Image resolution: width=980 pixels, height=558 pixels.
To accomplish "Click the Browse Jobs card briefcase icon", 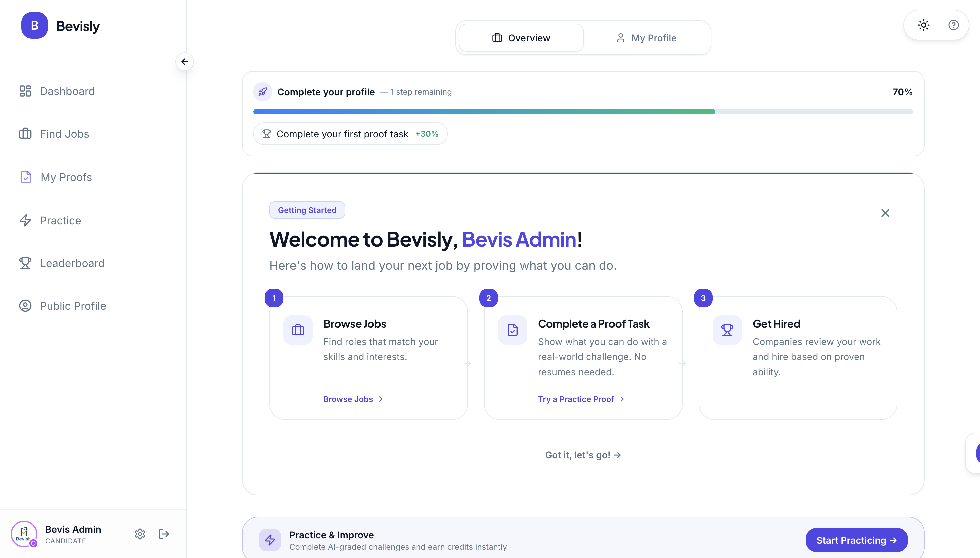I will (x=298, y=330).
